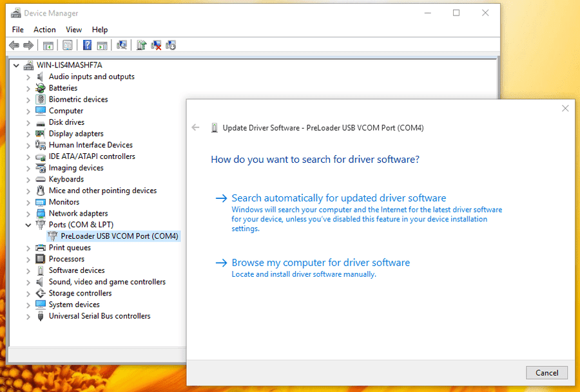Click Show/Hide Console Tree toolbar icon

click(x=48, y=46)
